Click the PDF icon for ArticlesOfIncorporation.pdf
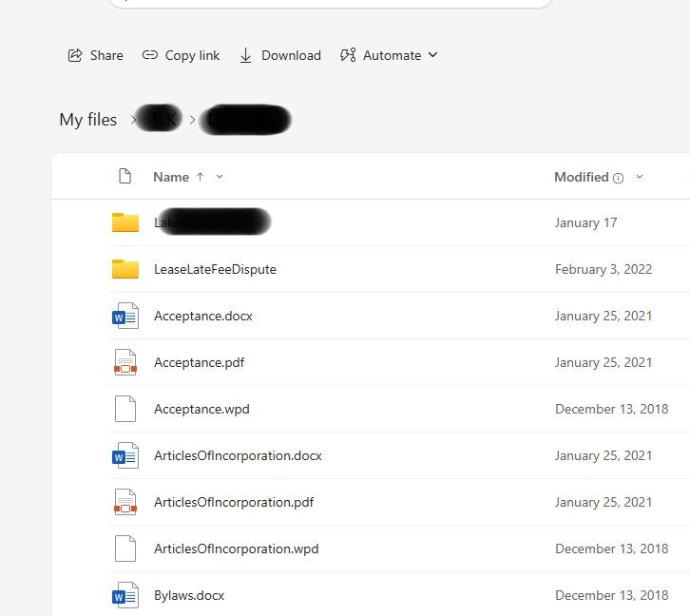This screenshot has width=690, height=616. (125, 502)
